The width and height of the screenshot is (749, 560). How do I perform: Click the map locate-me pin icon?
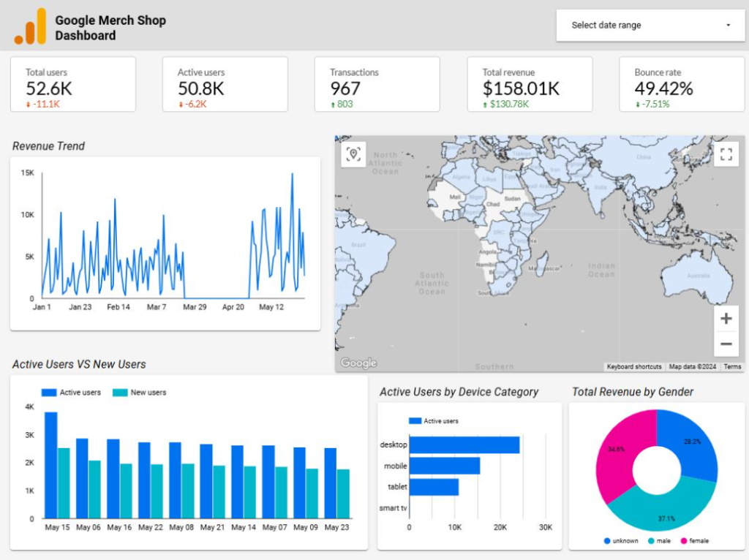[x=353, y=154]
